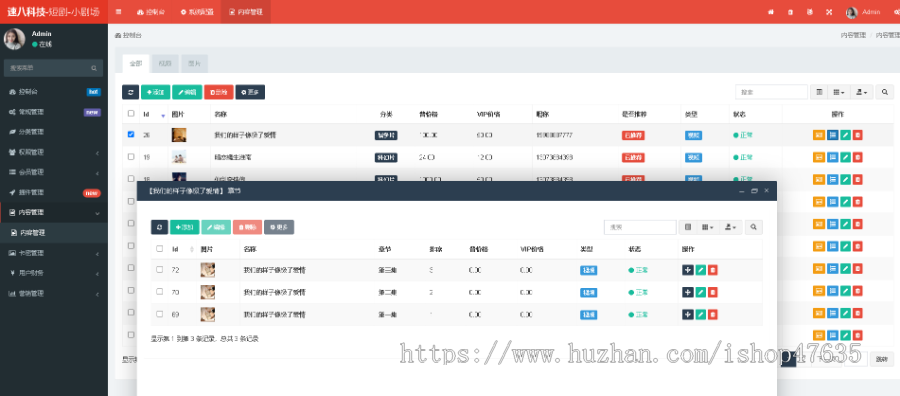This screenshot has height=396, width=900.
Task: Open the main table export dropdown
Action: point(862,92)
